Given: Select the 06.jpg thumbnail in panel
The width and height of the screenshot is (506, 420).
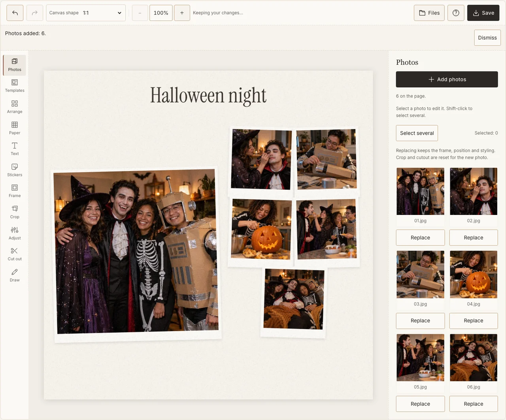Looking at the screenshot, I should coord(474,358).
